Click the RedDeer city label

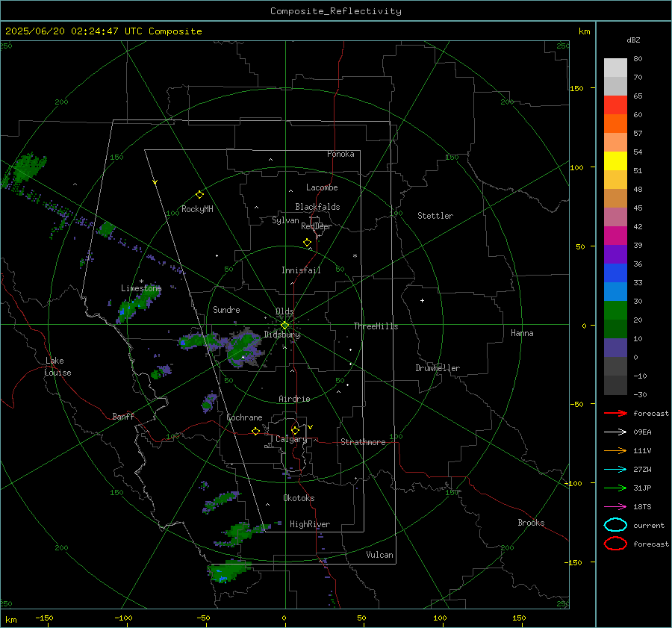[317, 226]
